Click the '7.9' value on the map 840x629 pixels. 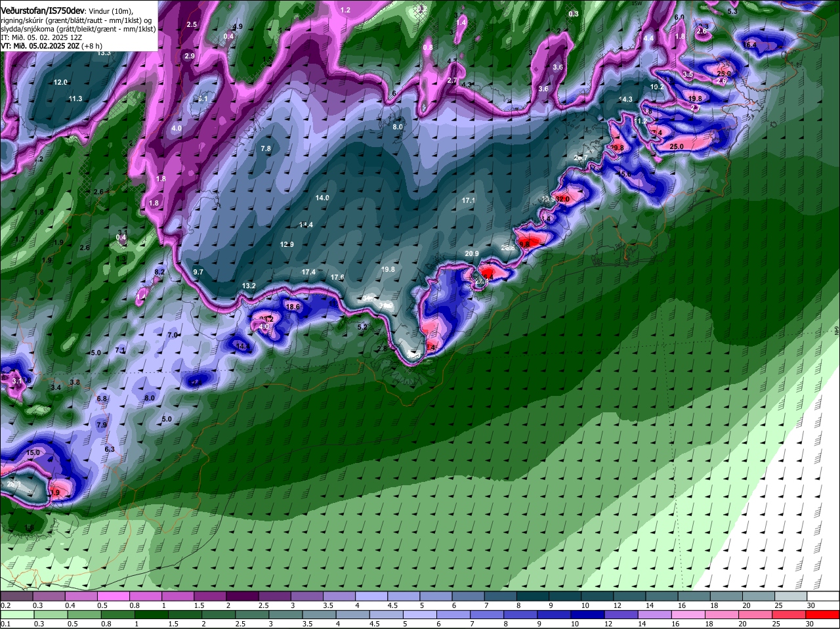(x=102, y=425)
